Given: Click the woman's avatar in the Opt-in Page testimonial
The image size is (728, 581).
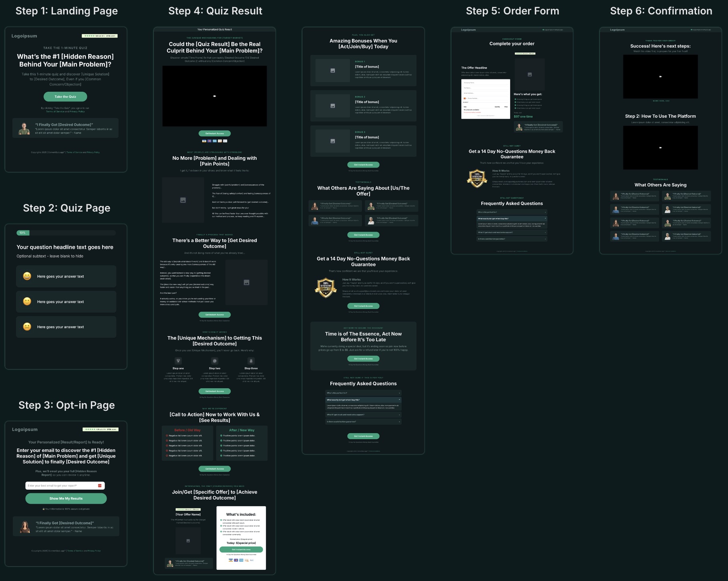Looking at the screenshot, I should coord(25,527).
